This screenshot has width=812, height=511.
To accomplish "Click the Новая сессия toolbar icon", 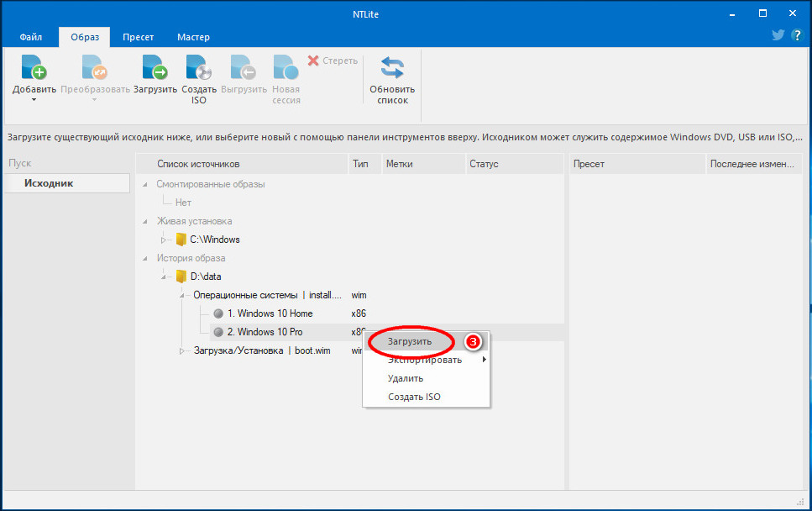I will (x=286, y=67).
